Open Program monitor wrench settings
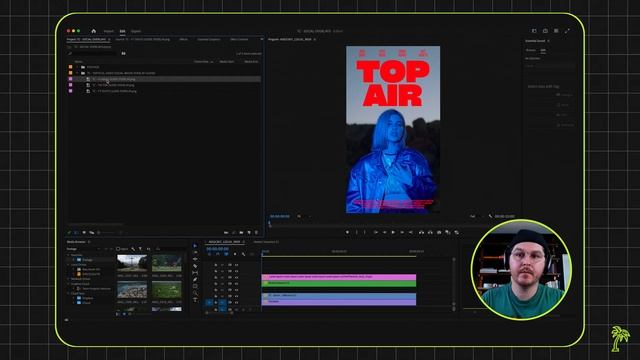 tap(490, 216)
